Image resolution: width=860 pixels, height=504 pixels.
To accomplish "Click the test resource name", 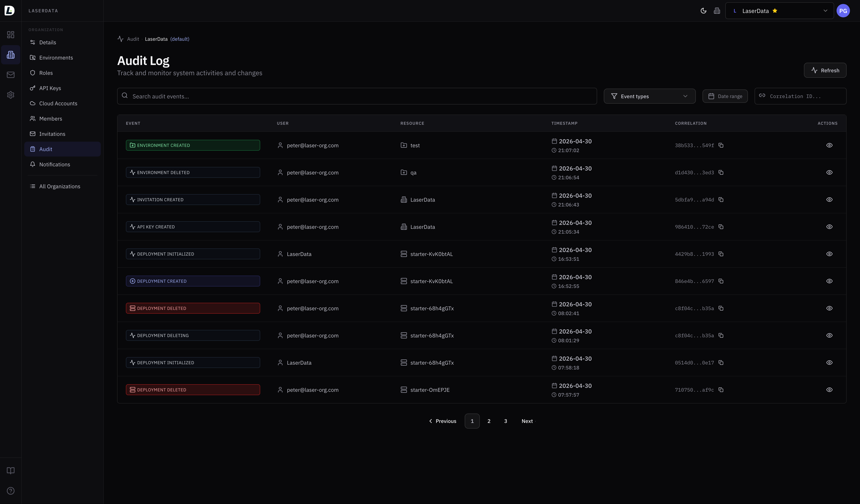I will [415, 145].
